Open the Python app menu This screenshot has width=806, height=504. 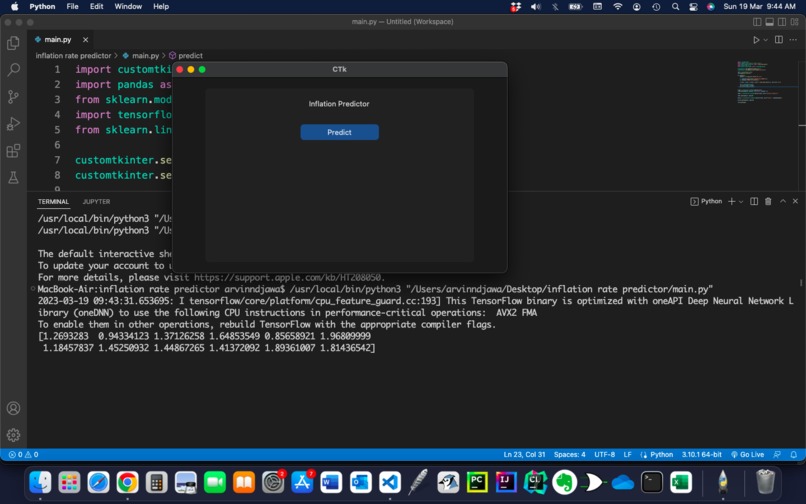coord(42,7)
